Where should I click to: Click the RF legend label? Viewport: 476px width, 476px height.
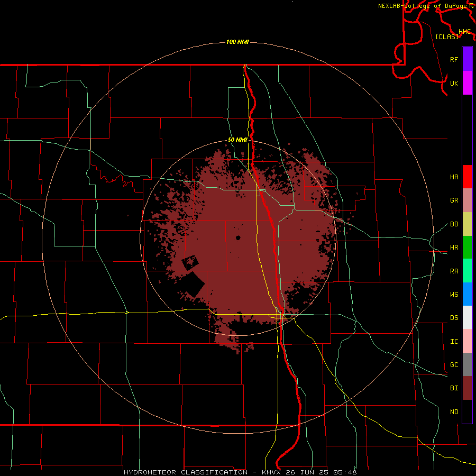(454, 59)
